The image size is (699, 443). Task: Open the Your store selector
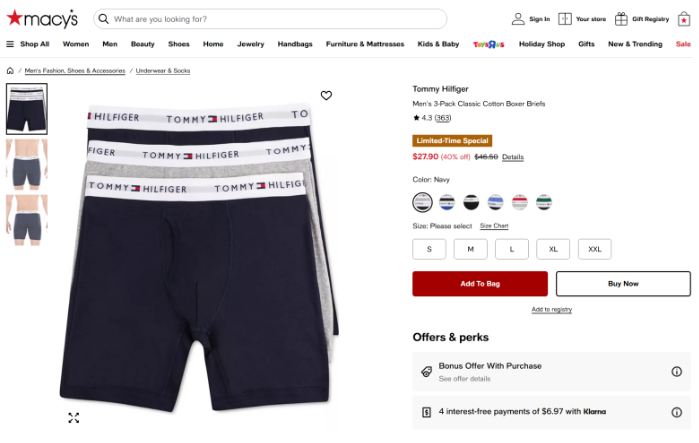[582, 19]
